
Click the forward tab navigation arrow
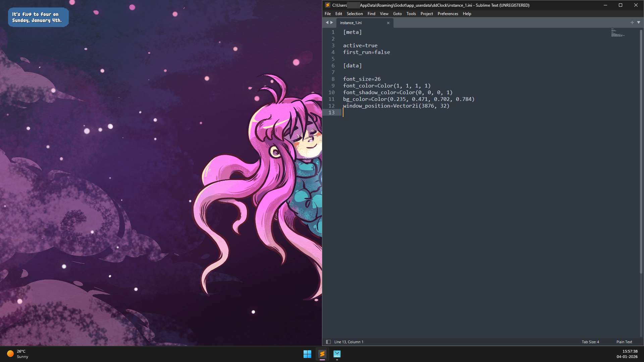(332, 22)
